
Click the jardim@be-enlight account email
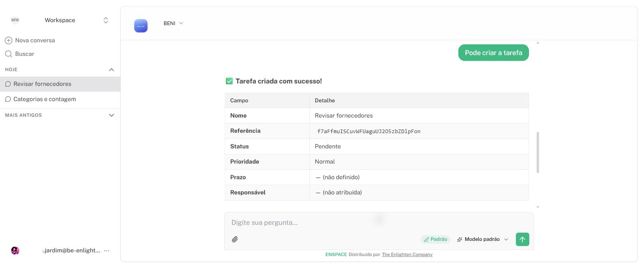[71, 250]
